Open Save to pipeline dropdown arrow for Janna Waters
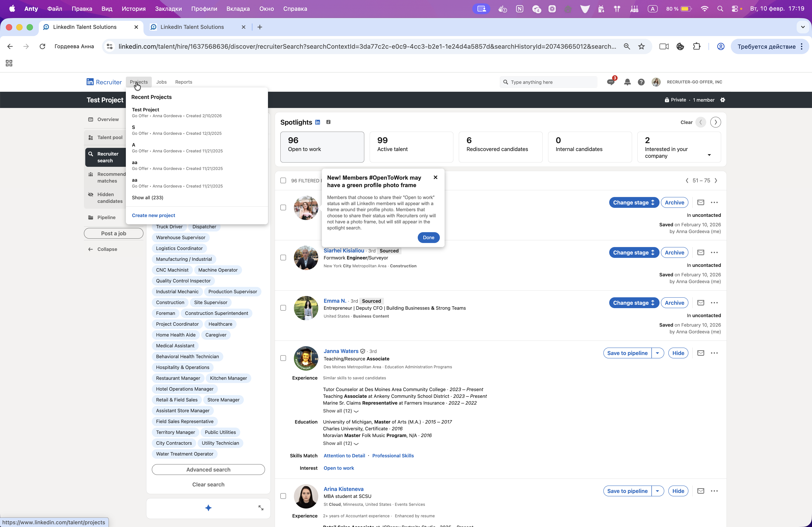 657,353
